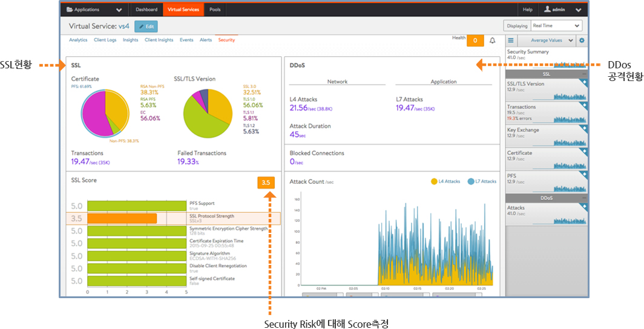The image size is (644, 329).
Task: Switch to the Analytics sub-tab
Action: [x=78, y=40]
